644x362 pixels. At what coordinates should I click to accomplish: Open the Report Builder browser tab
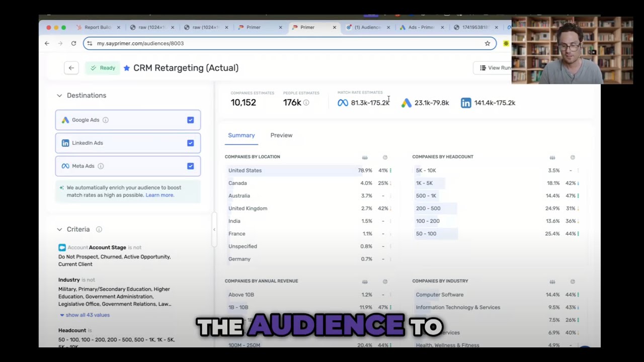click(98, 27)
